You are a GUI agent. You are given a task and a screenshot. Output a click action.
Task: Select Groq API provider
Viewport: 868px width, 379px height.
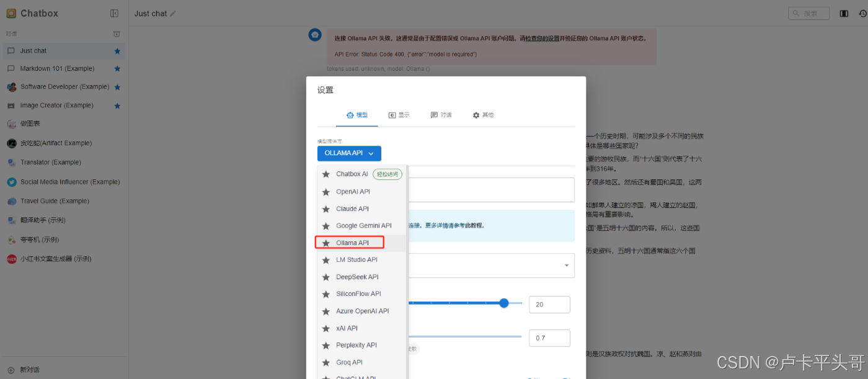[x=362, y=362]
